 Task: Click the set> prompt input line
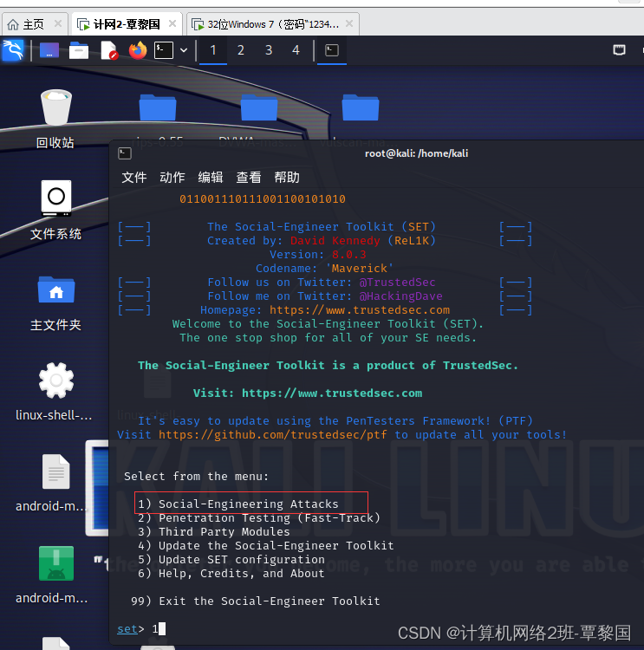click(141, 629)
